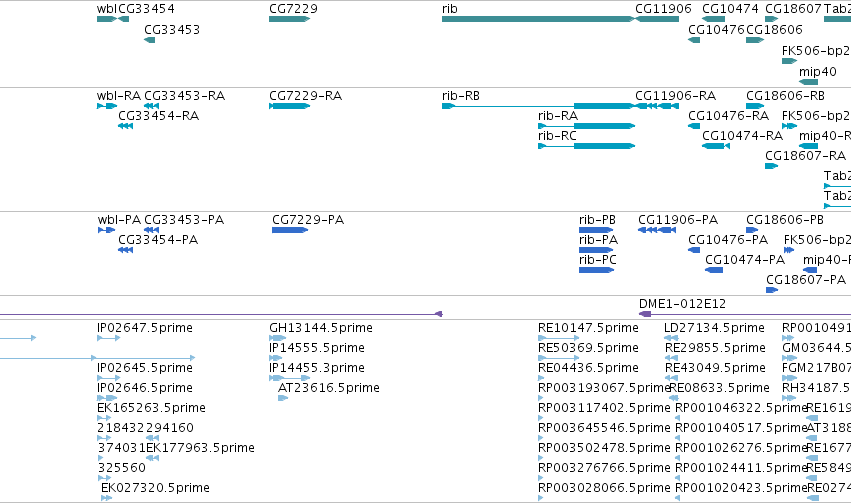851x503 pixels.
Task: Click the CG11906 gene label
Action: pos(663,9)
